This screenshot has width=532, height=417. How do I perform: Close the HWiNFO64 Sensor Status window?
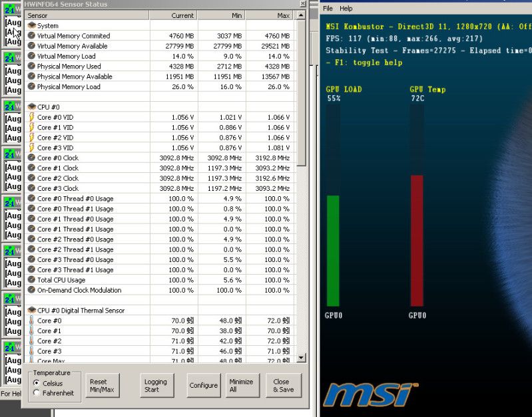click(x=303, y=4)
